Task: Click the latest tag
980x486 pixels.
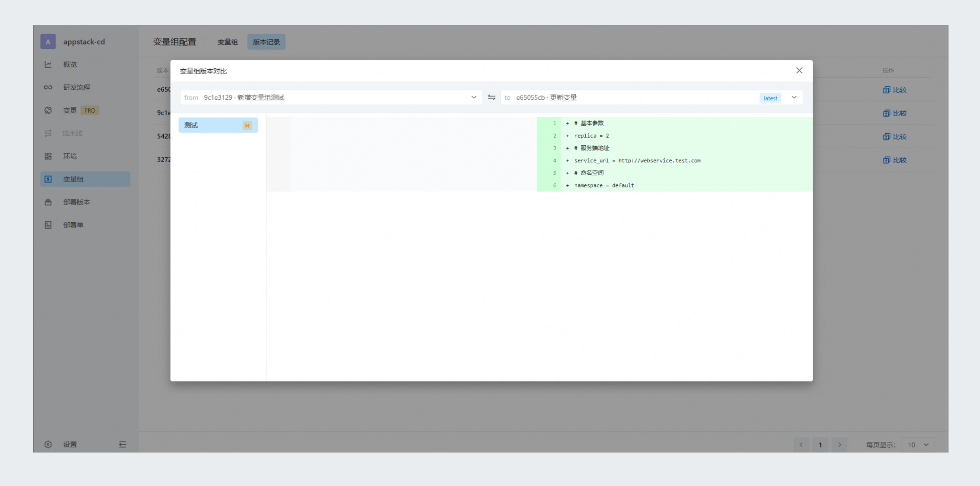Action: click(770, 98)
